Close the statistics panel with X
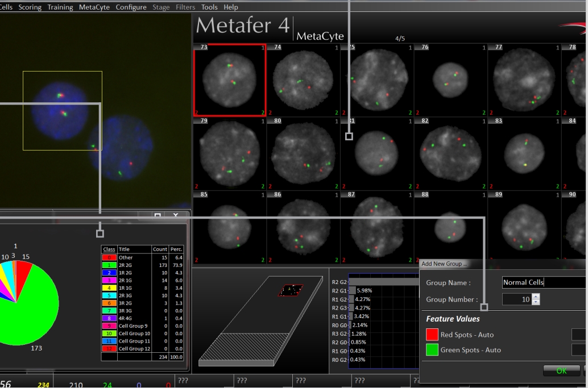Screen dimensions: 588x388 176,216
